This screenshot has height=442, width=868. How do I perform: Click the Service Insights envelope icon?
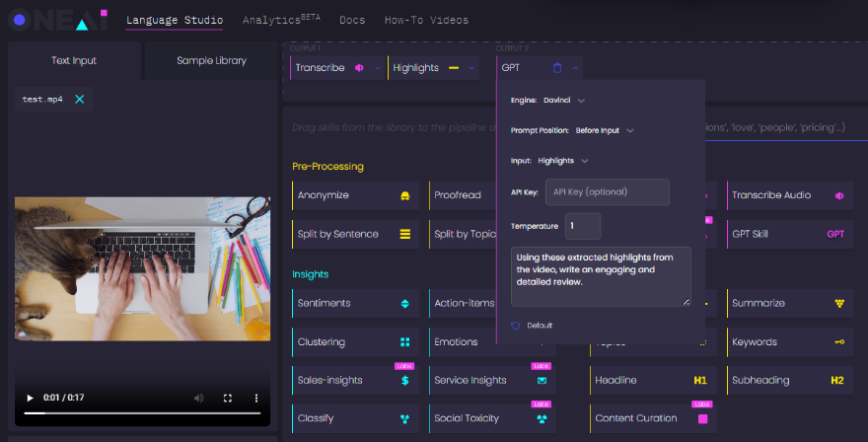tap(542, 381)
